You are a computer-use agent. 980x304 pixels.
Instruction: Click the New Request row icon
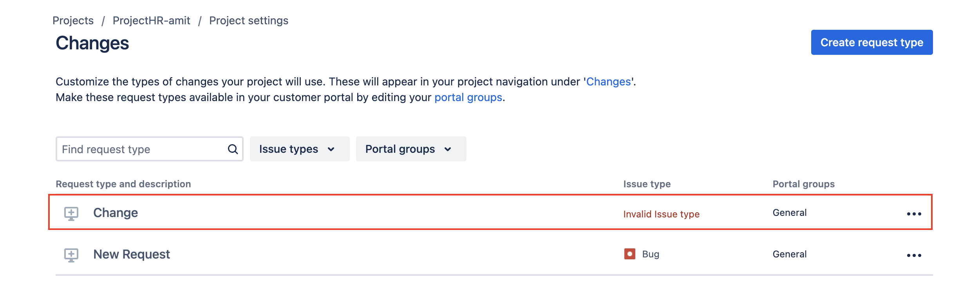pos(71,255)
